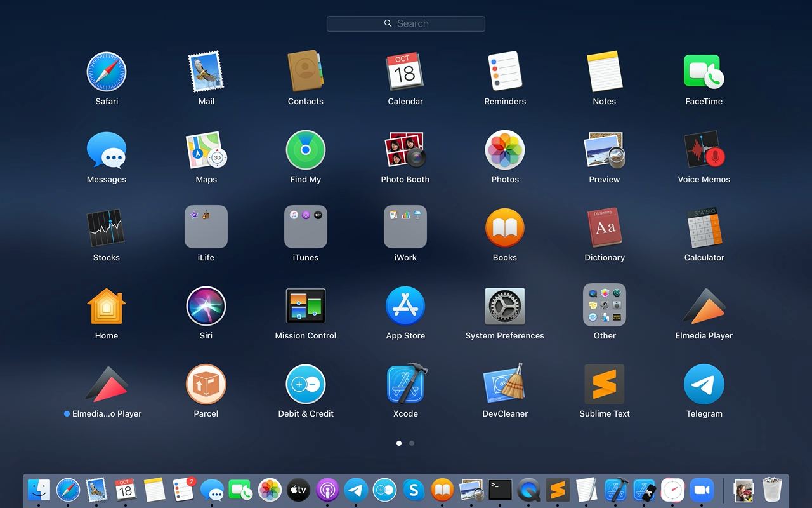
Task: Open Mission Control
Action: [306, 306]
